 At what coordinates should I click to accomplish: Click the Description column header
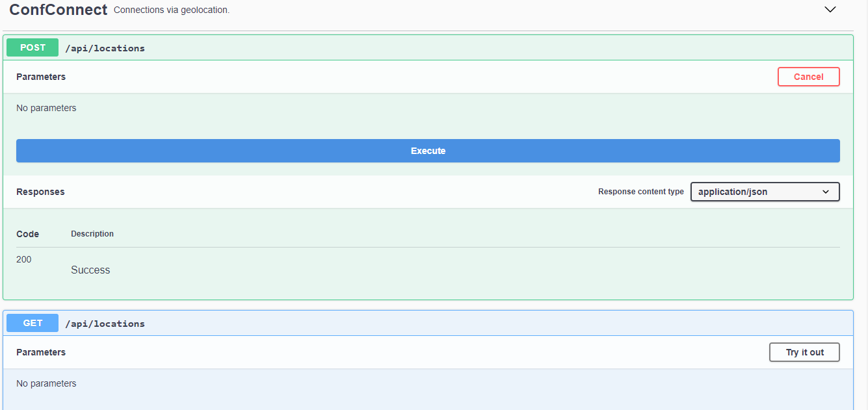pos(92,234)
